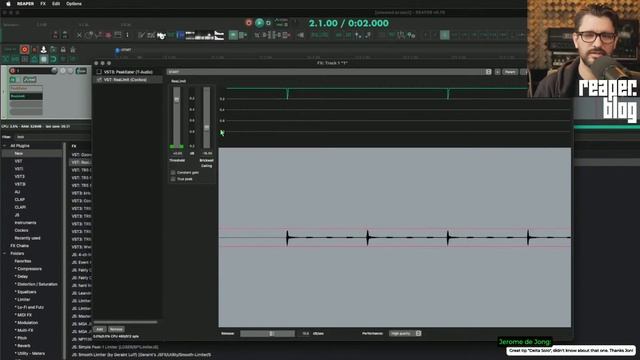
Task: Select Instruments category
Action: click(x=25, y=223)
